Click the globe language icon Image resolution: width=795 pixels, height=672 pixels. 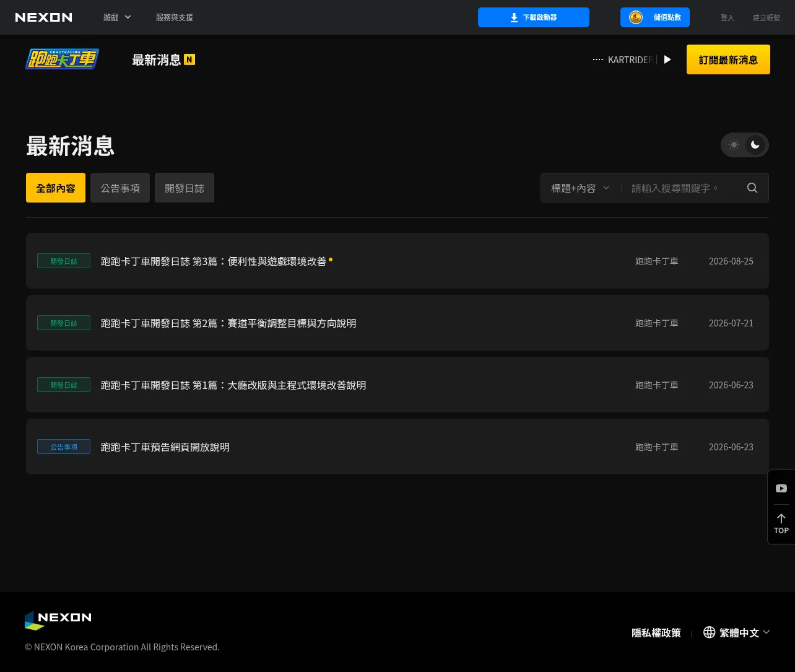[710, 632]
